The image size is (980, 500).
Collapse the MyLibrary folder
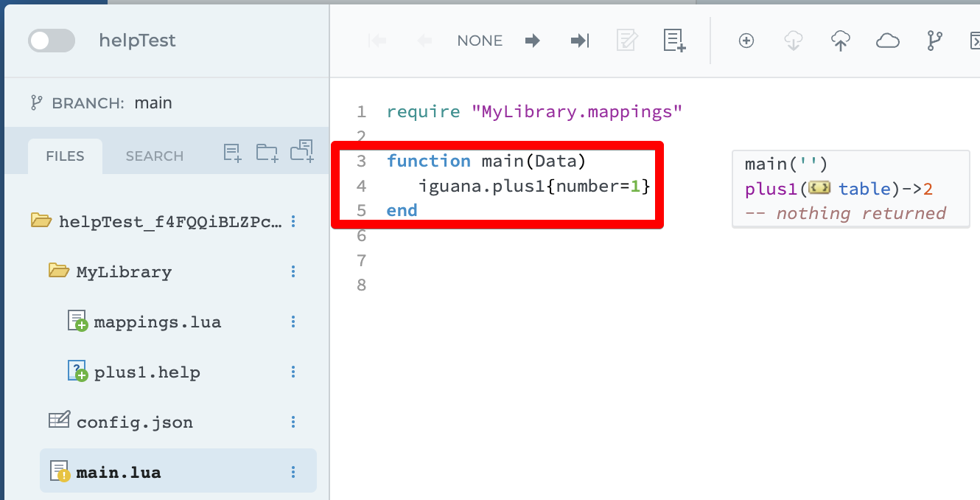[x=58, y=271]
